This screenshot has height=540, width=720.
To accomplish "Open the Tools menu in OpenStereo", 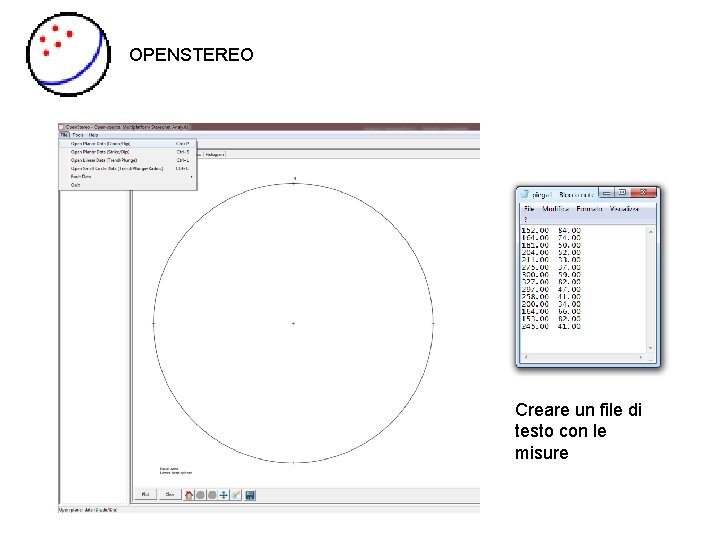I will pos(78,135).
